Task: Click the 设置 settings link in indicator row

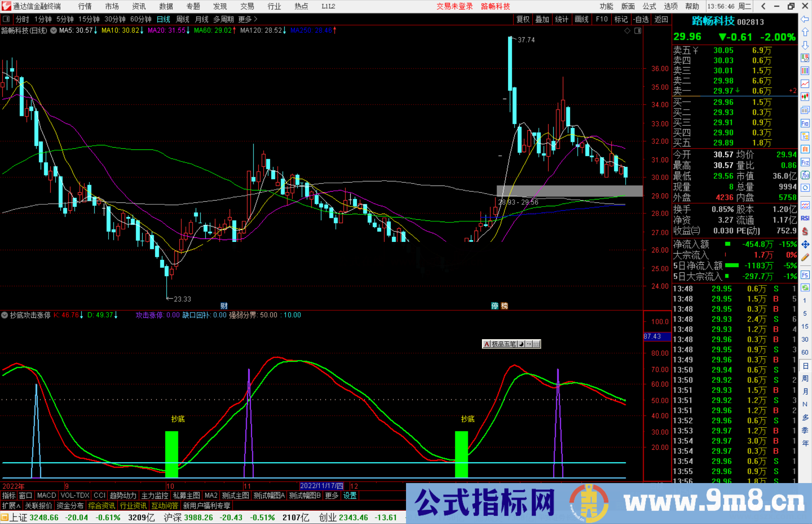Action: pyautogui.click(x=350, y=495)
